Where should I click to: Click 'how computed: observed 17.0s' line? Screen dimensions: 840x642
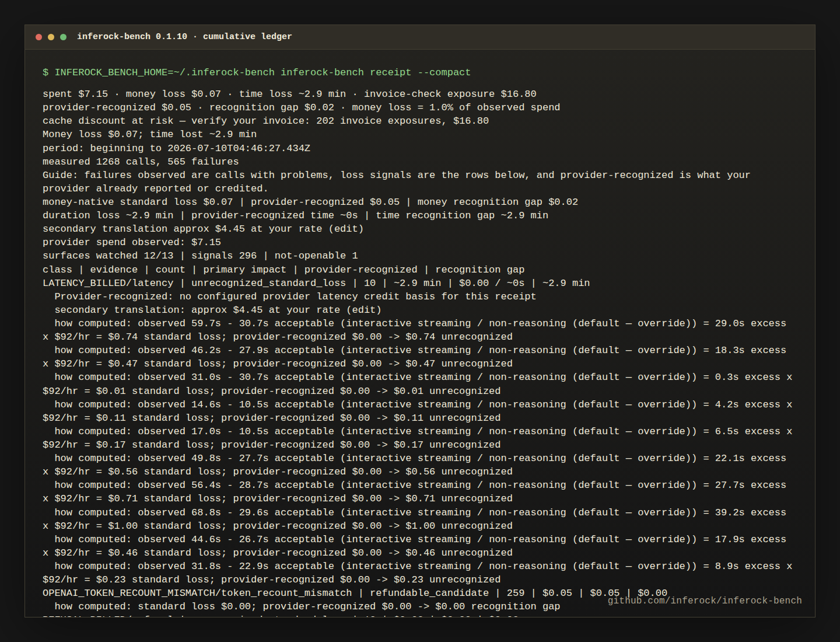pyautogui.click(x=423, y=431)
